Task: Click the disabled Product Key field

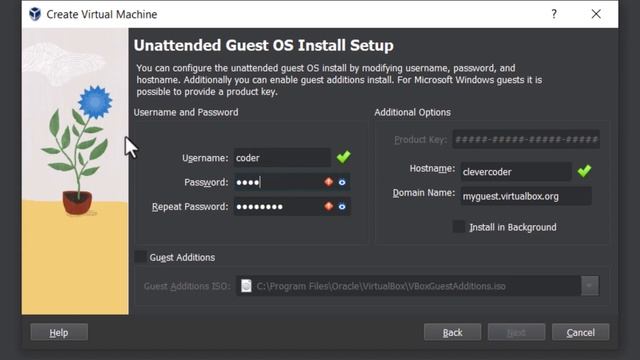Action: [526, 140]
